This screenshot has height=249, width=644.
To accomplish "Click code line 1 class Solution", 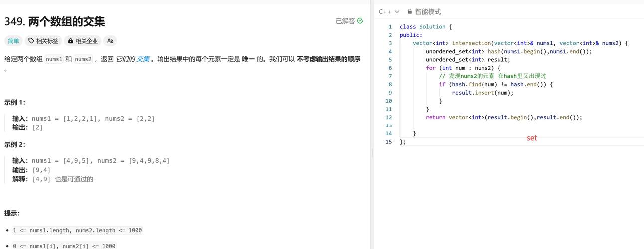I will [x=426, y=27].
